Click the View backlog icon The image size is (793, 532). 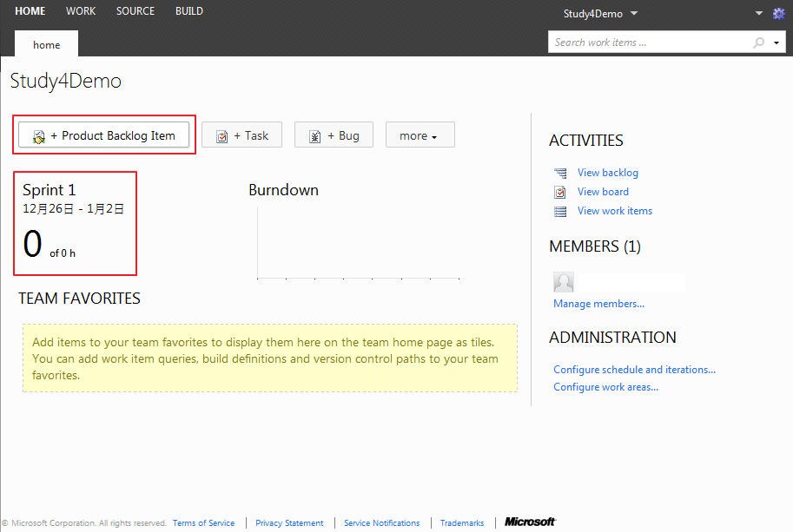click(x=560, y=174)
